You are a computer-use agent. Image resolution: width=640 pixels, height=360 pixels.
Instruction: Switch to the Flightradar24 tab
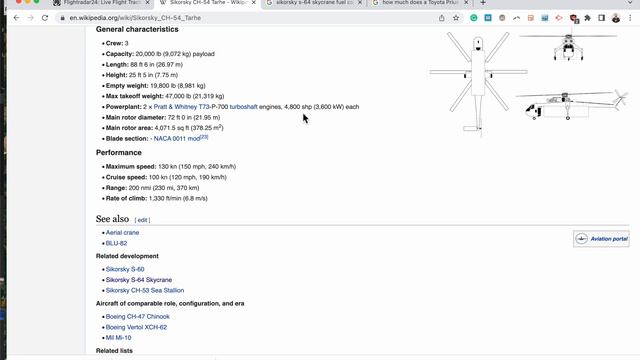102,3
